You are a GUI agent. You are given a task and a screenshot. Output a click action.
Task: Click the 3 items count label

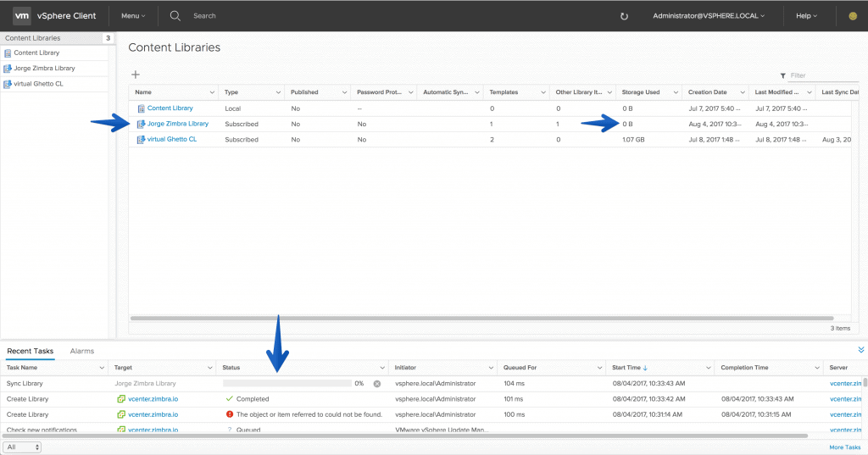(840, 329)
